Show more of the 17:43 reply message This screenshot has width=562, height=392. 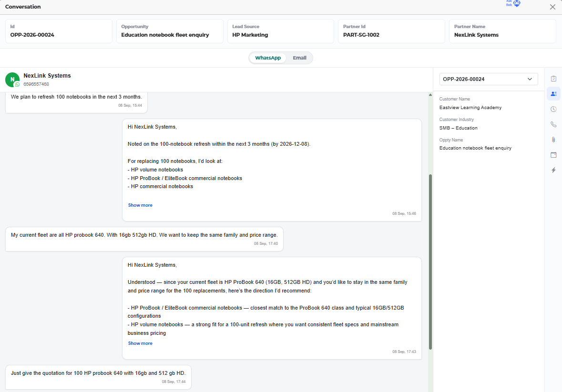click(x=140, y=343)
